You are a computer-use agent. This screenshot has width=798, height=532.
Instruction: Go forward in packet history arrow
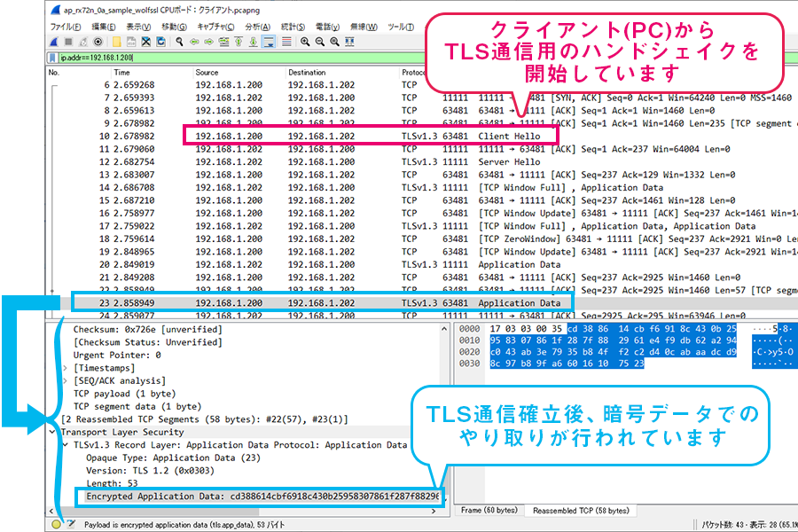pyautogui.click(x=208, y=42)
